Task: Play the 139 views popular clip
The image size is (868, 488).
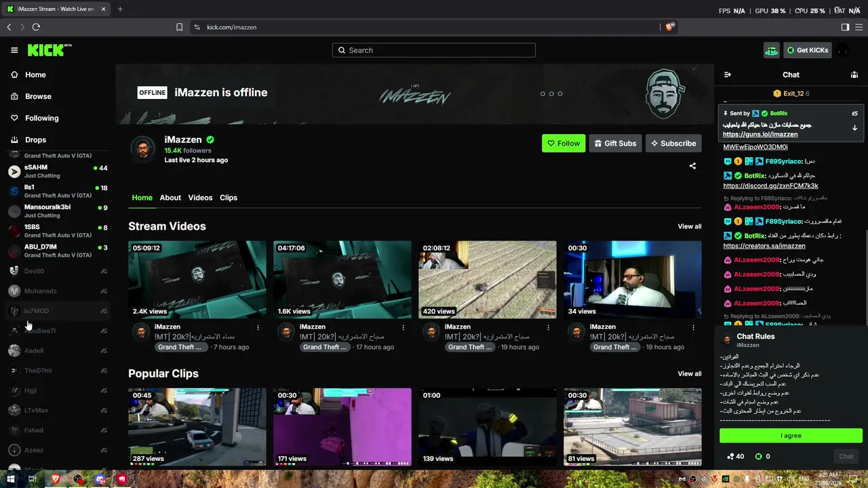Action: tap(488, 427)
